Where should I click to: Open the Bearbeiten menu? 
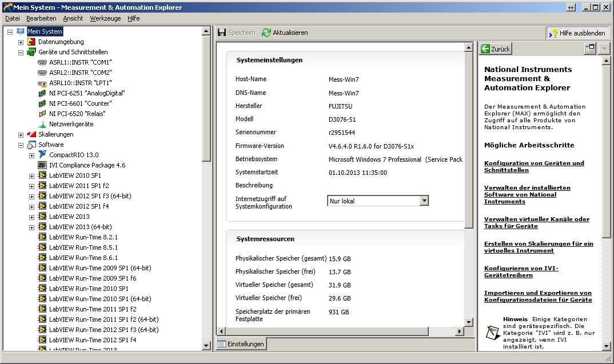41,18
